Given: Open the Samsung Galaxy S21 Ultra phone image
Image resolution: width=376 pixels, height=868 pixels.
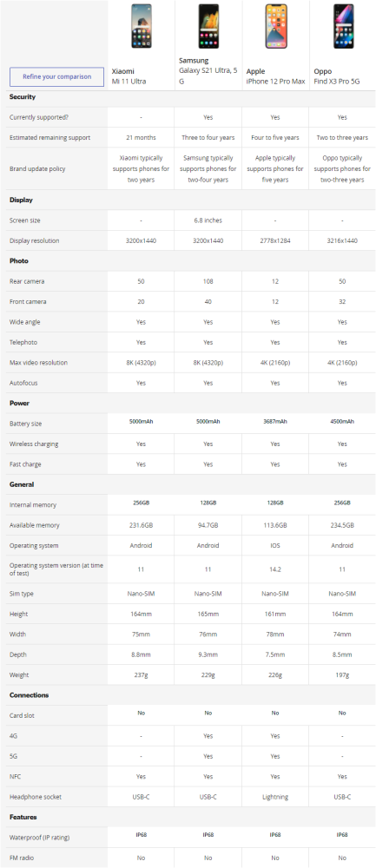Looking at the screenshot, I should click(208, 26).
